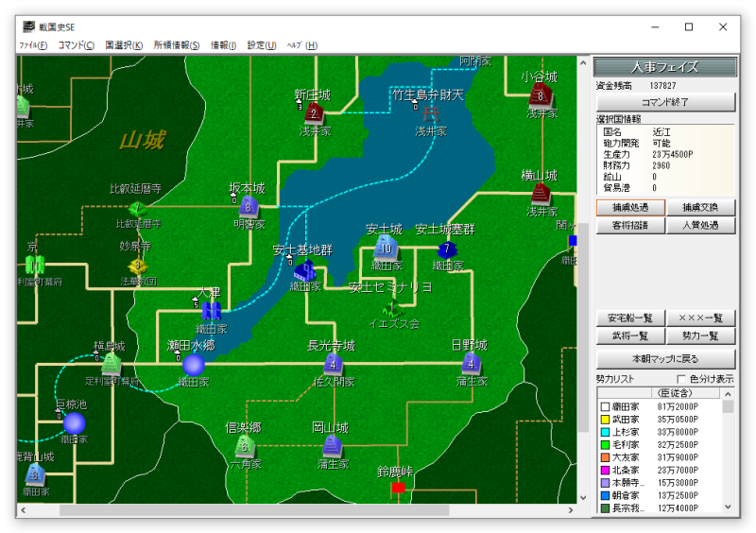Image resolution: width=756 pixels, height=533 pixels.
Task: Enable the 色分け表示 checkbox
Action: click(x=681, y=379)
